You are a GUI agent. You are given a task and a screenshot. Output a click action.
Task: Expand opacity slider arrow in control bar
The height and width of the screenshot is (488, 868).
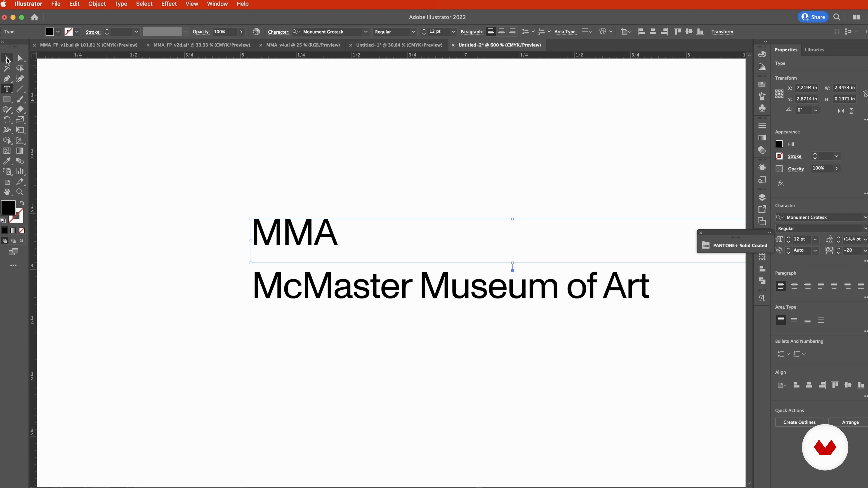click(x=241, y=32)
